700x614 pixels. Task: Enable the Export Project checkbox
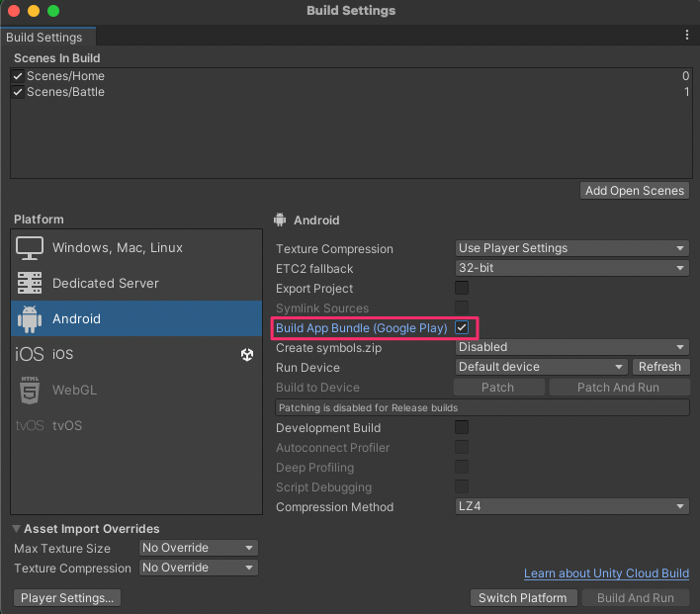tap(462, 288)
